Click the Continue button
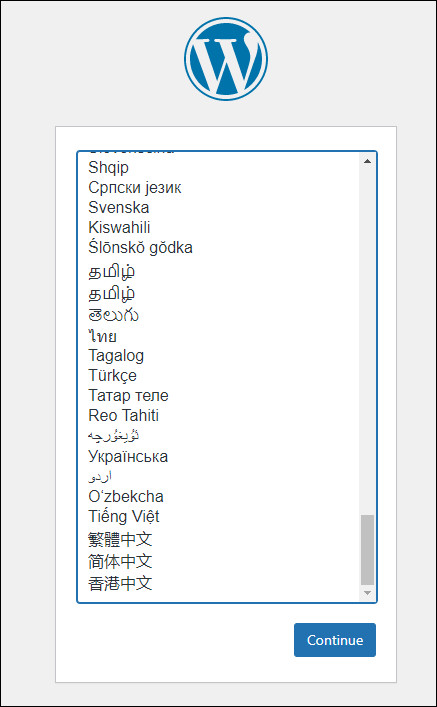 335,640
